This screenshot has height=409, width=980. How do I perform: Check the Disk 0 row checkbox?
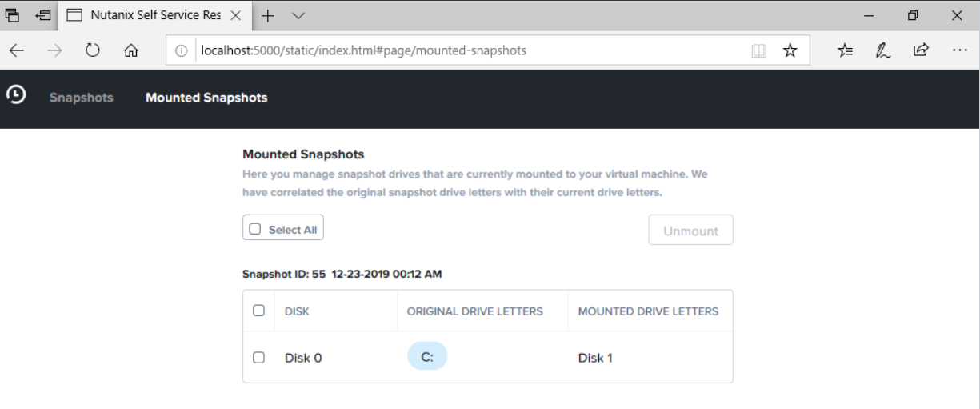pyautogui.click(x=258, y=357)
